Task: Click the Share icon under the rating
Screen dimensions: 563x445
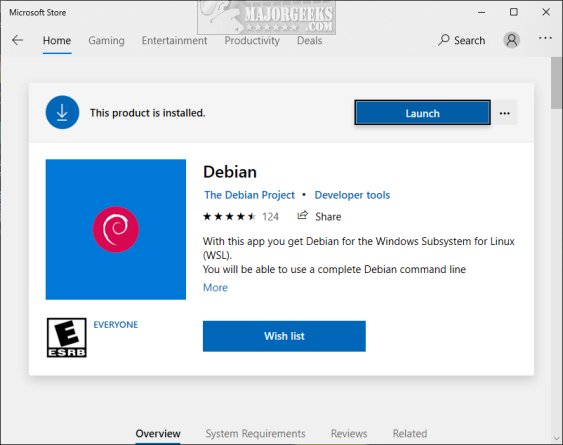Action: tap(302, 215)
